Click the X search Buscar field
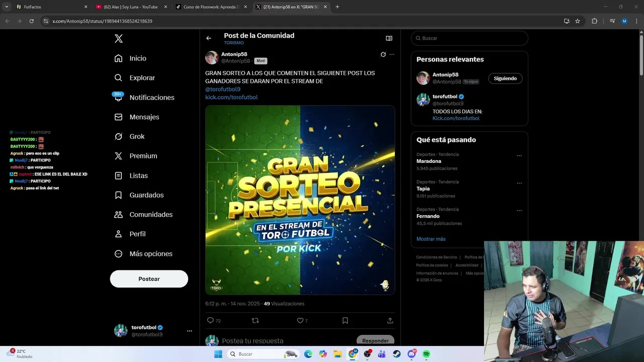 469,38
